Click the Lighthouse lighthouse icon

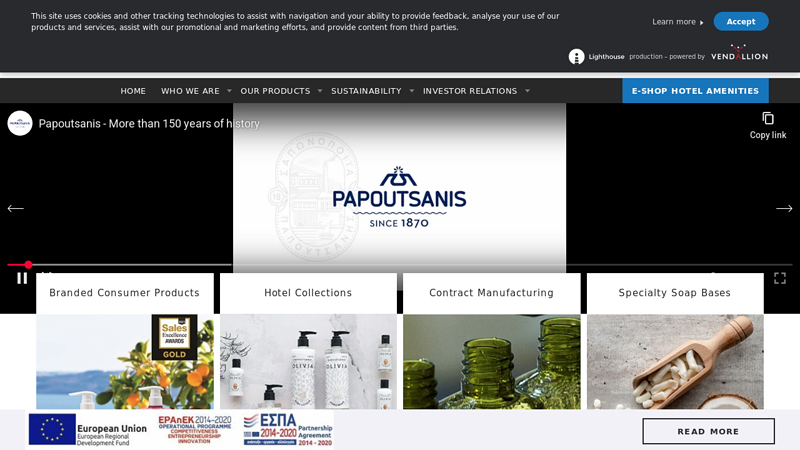point(577,57)
